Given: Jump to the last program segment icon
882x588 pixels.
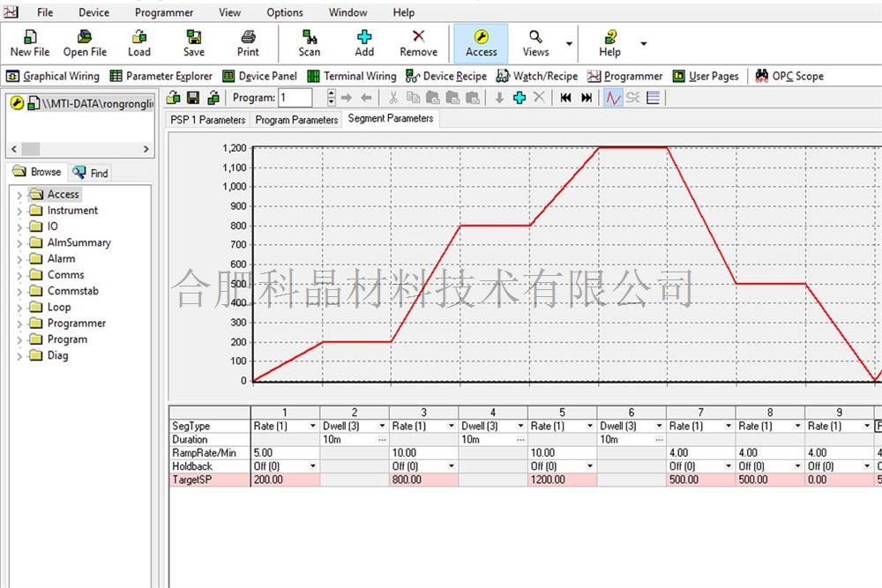Looking at the screenshot, I should (587, 98).
